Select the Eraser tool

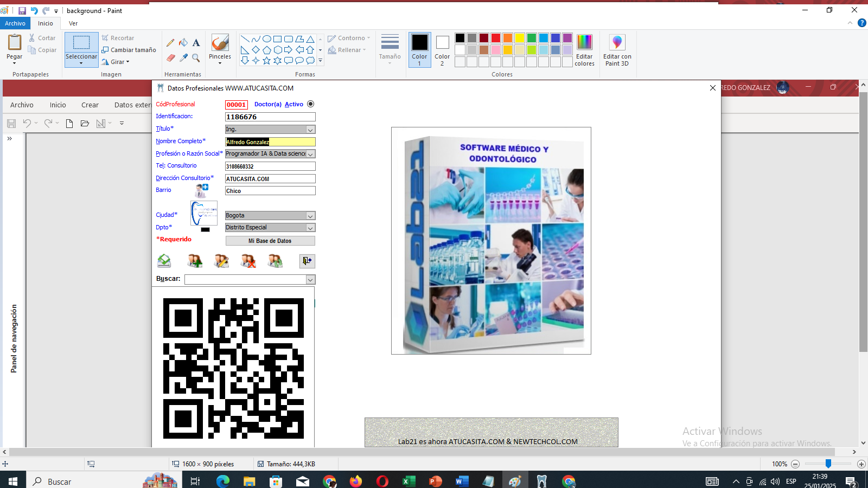pyautogui.click(x=170, y=57)
